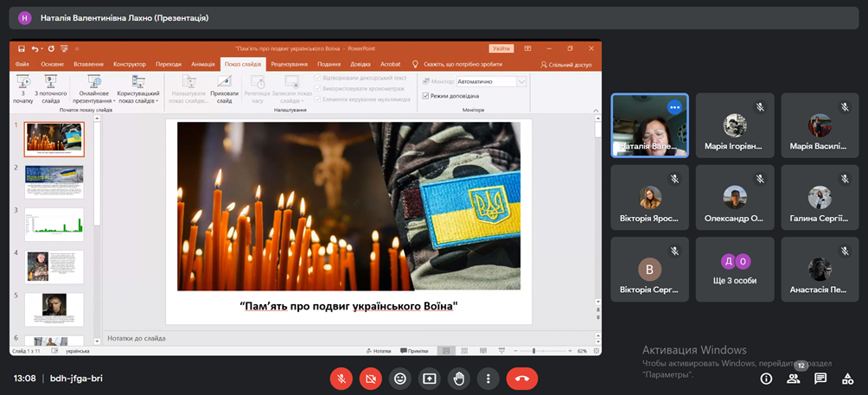
Task: Show the participants list with 12 people
Action: 793,379
